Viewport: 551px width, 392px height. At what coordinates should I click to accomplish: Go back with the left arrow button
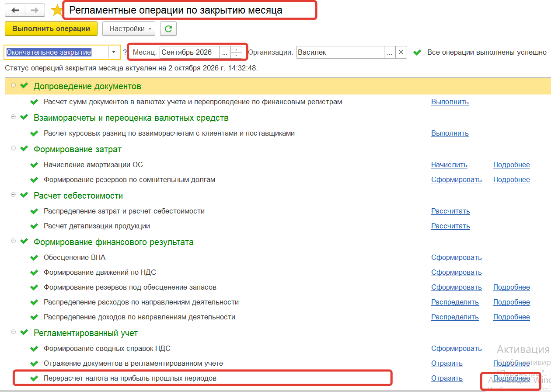click(15, 10)
